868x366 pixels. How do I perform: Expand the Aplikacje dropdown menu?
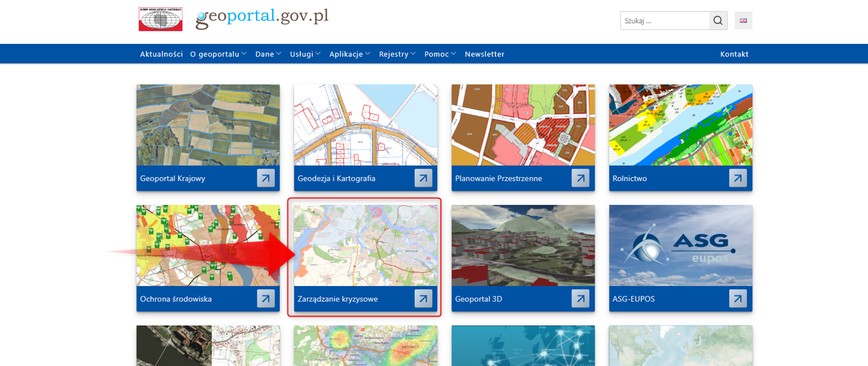tap(349, 54)
